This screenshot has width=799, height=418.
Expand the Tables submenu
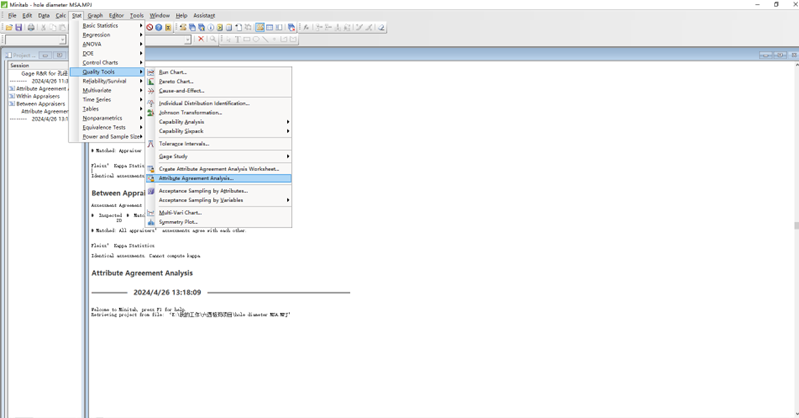click(107, 109)
